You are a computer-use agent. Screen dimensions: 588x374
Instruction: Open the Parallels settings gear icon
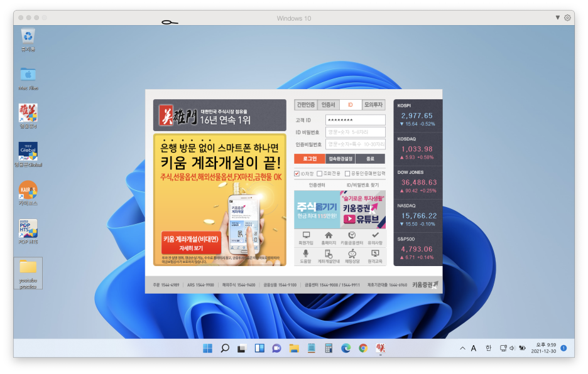(x=567, y=18)
